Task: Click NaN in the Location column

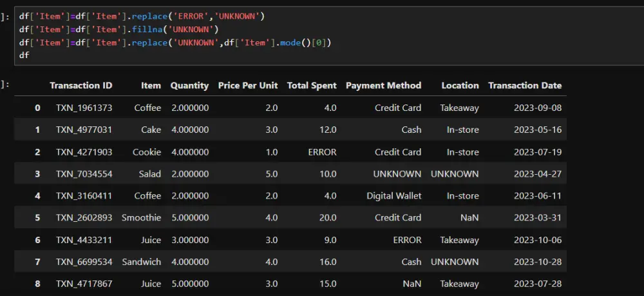Action: 469,217
